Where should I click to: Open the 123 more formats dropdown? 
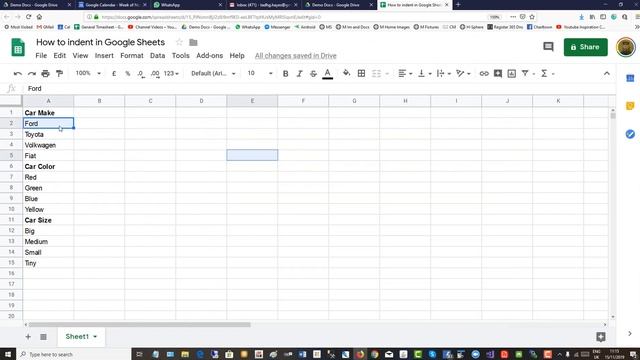171,73
